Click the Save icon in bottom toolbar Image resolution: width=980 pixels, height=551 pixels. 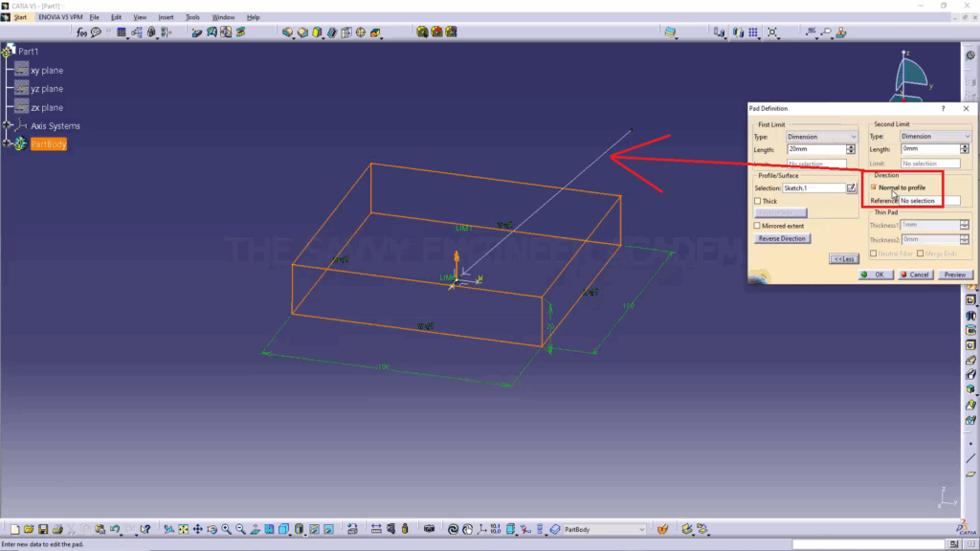(x=43, y=529)
